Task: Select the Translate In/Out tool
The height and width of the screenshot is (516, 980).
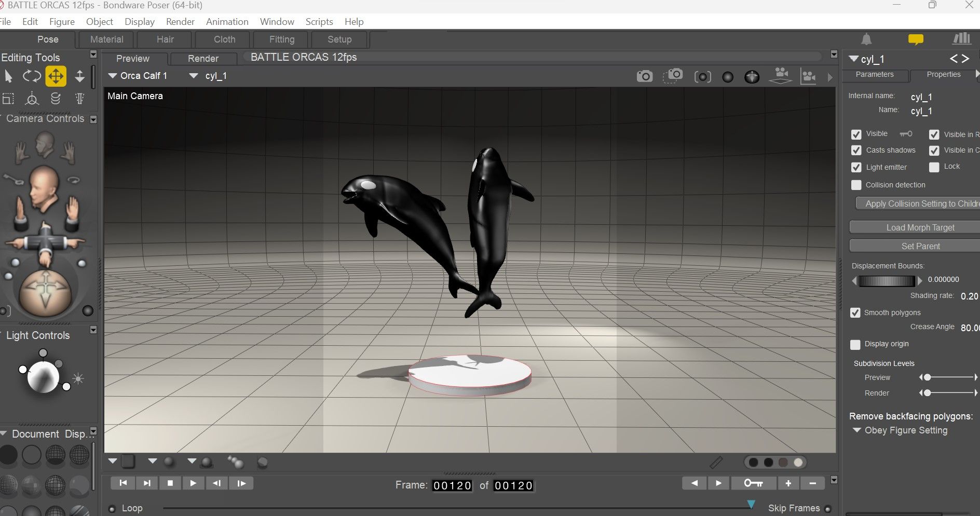Action: 79,76
